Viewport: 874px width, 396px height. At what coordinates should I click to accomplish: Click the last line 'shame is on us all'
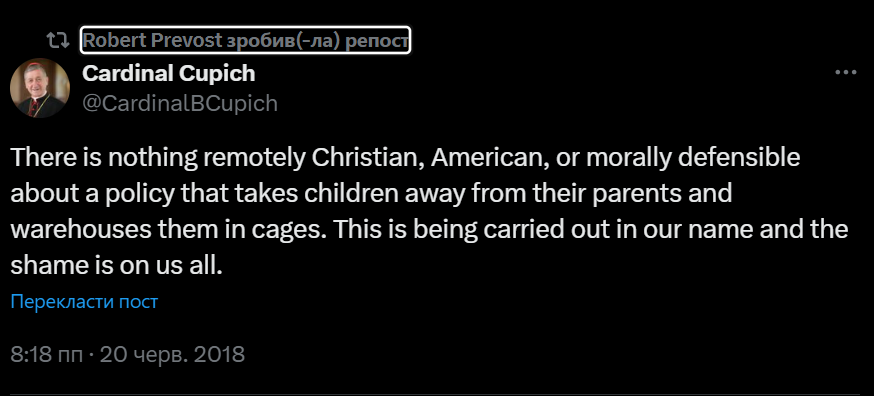116,266
